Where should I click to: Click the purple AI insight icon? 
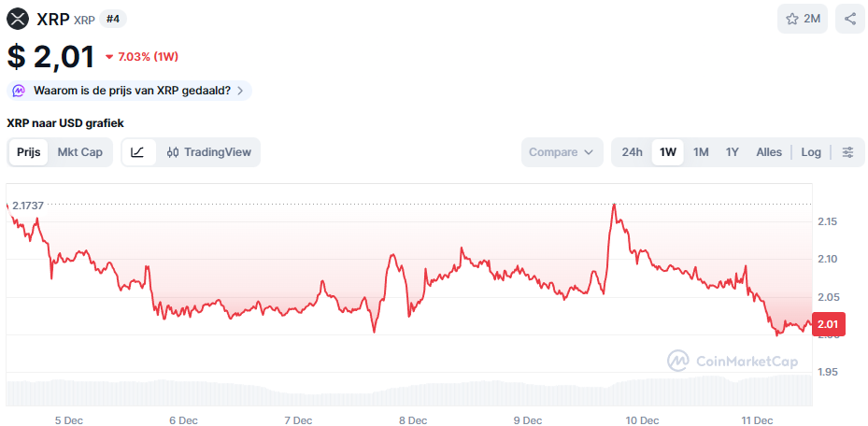(x=19, y=91)
